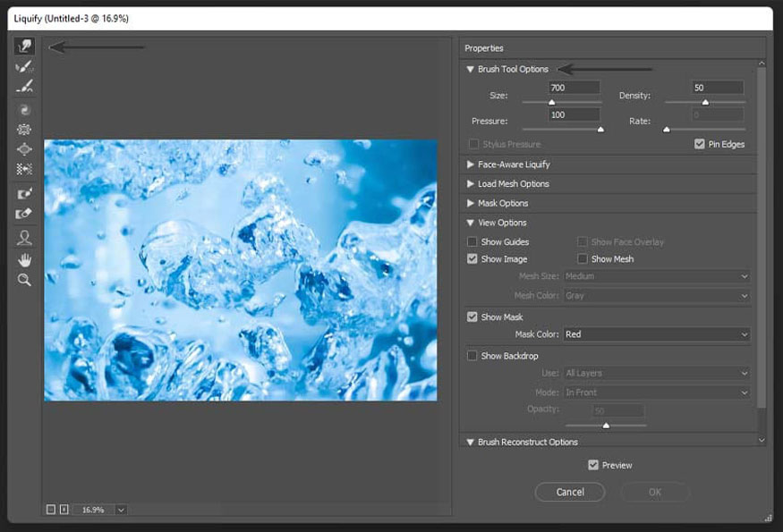This screenshot has width=783, height=532.
Task: Click the zoom out square button beside 16.9%
Action: click(x=51, y=510)
